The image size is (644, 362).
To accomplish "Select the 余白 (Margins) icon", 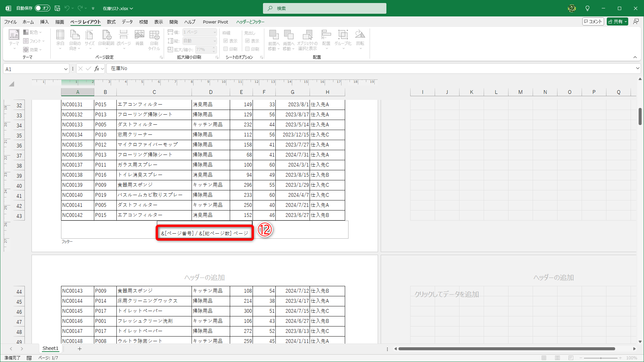I will pos(60,39).
